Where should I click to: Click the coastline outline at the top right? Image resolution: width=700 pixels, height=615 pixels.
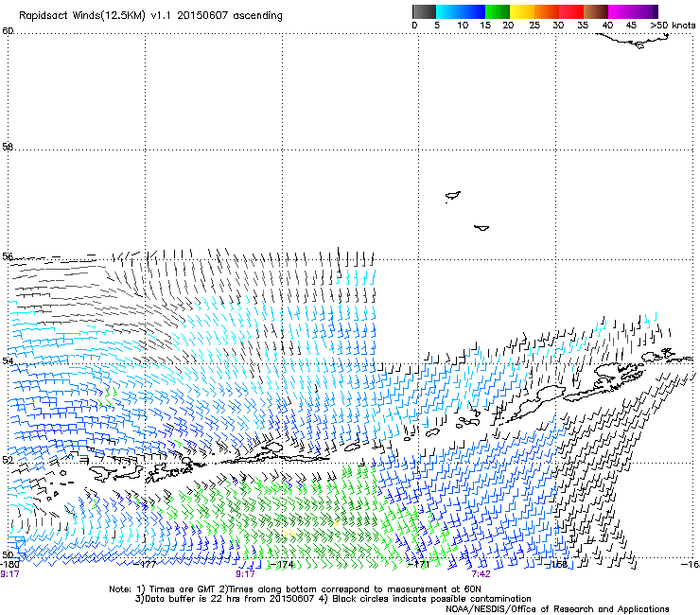click(x=633, y=41)
